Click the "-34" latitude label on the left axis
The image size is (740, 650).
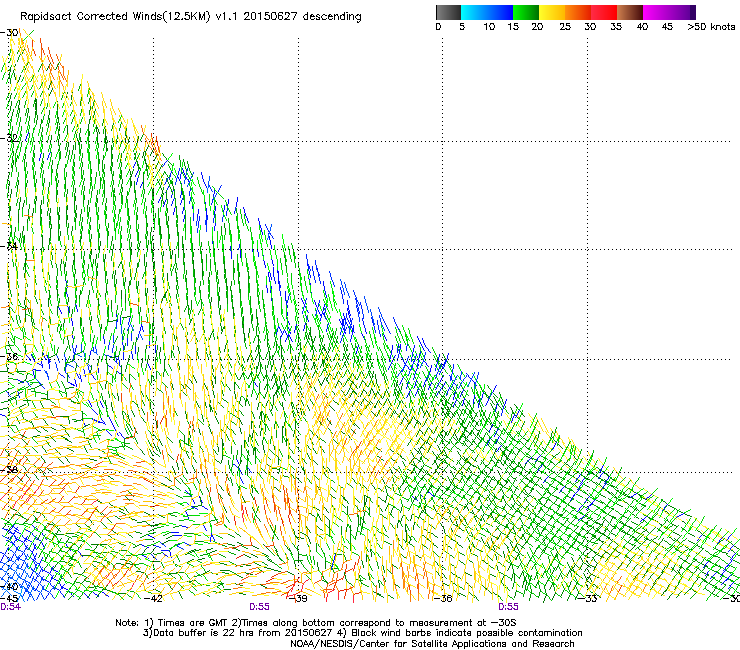pos(9,246)
